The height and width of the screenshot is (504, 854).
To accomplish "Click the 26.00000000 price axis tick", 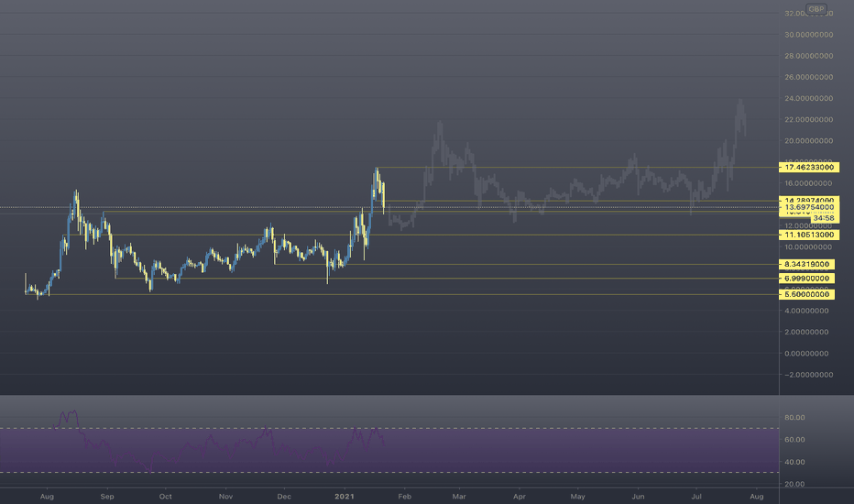I will [x=809, y=77].
